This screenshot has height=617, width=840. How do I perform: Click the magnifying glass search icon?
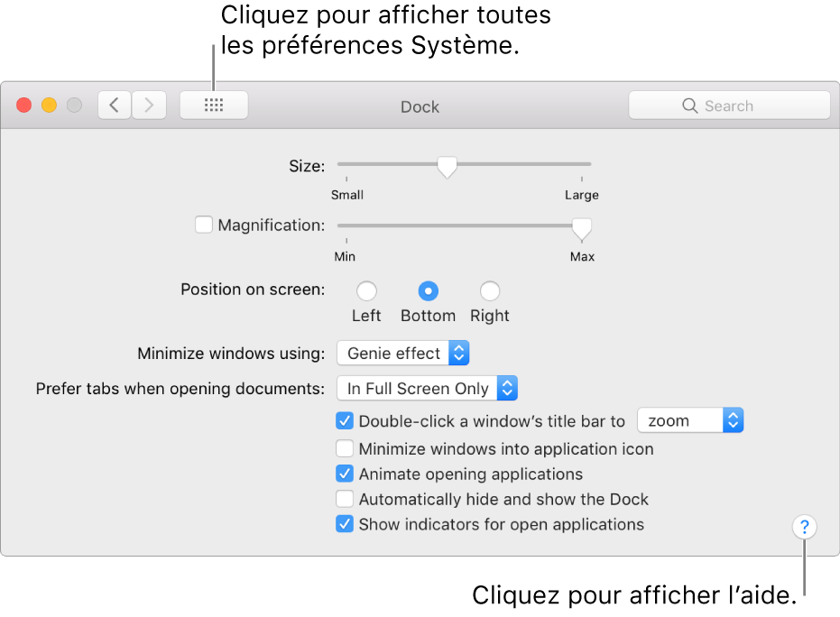click(x=689, y=106)
